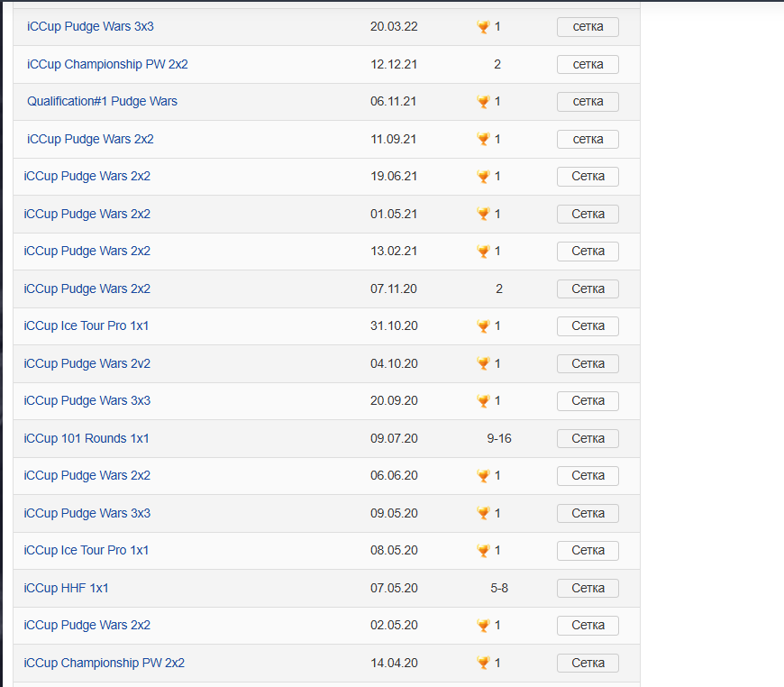
Task: Click trophy icon in 01.05.21 row
Action: (x=483, y=214)
